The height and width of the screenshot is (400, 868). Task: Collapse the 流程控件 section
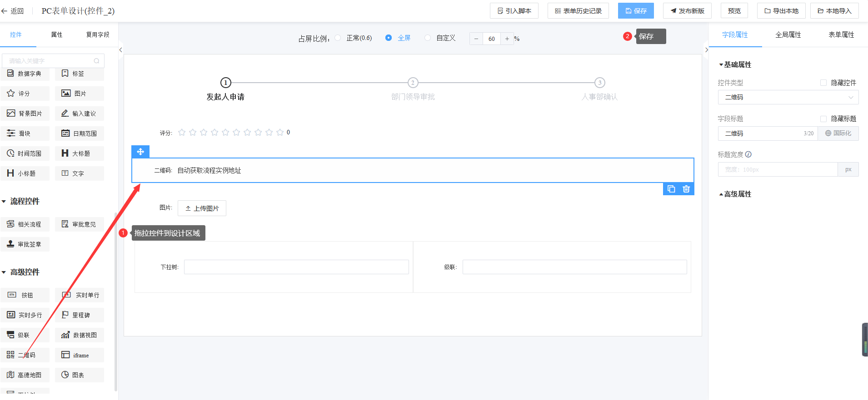pyautogui.click(x=4, y=201)
